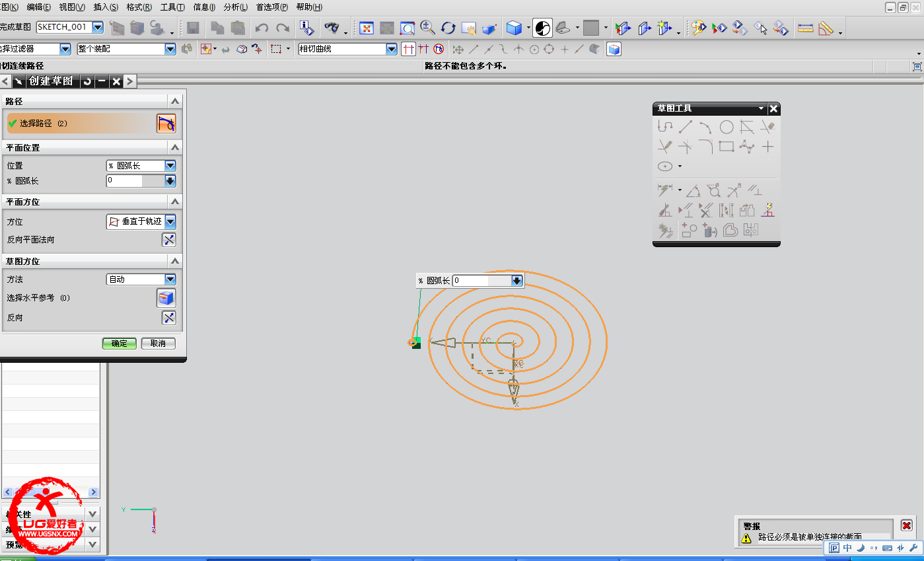924x561 pixels.
Task: Select the Arc tool in 草图工具
Action: (706, 127)
